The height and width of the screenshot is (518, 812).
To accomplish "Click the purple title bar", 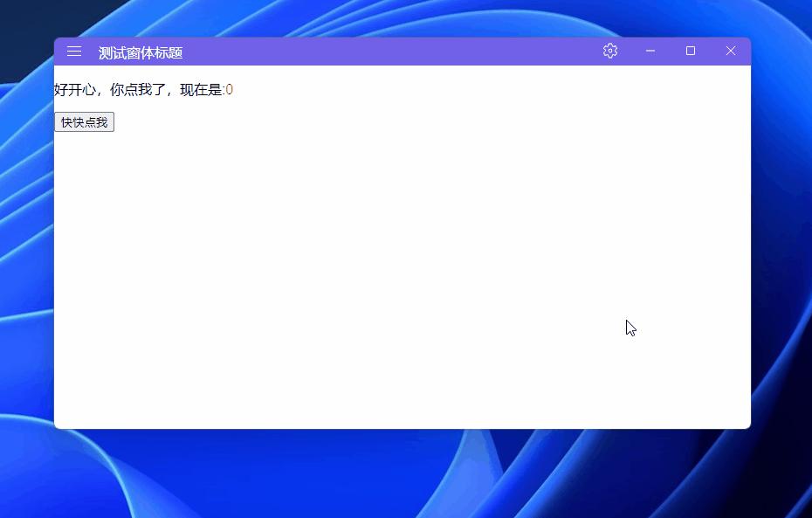I will pyautogui.click(x=393, y=51).
